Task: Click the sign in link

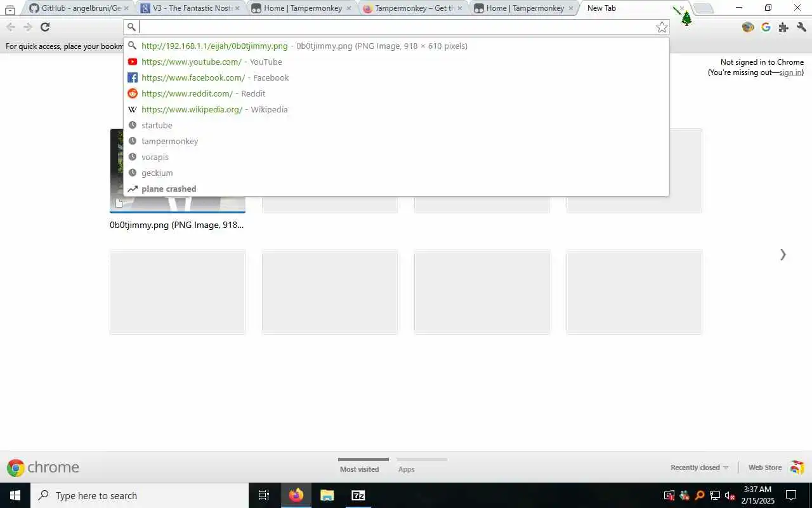Action: coord(790,72)
